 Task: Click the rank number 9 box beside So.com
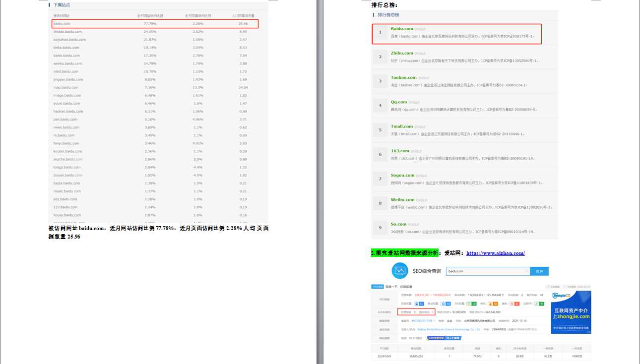pos(381,228)
